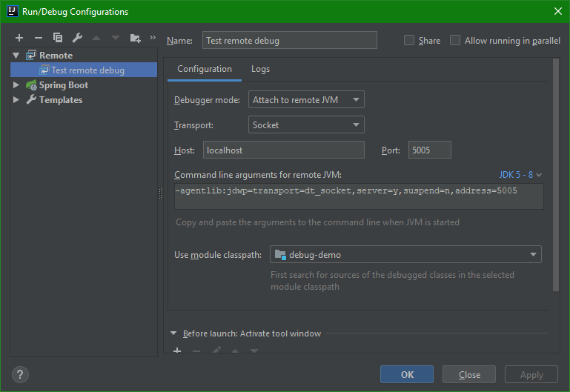Viewport: 570px width, 392px height.
Task: Click the Port input field
Action: [429, 150]
